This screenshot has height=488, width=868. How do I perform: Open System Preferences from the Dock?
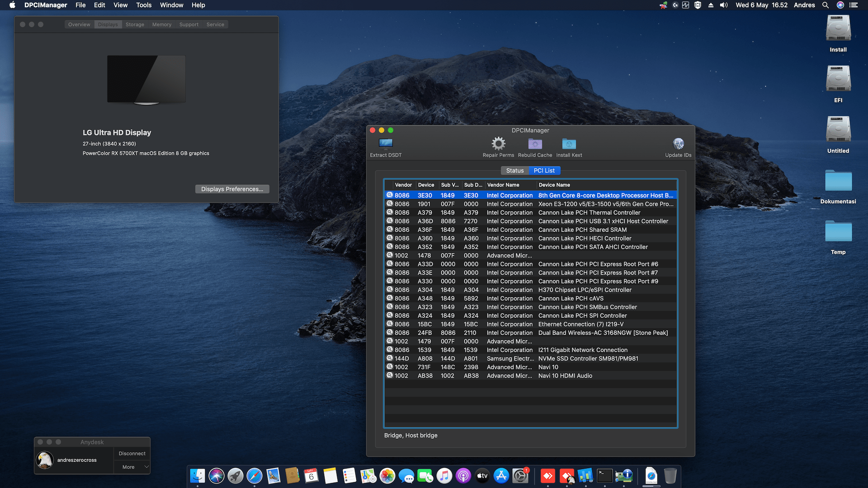[520, 476]
